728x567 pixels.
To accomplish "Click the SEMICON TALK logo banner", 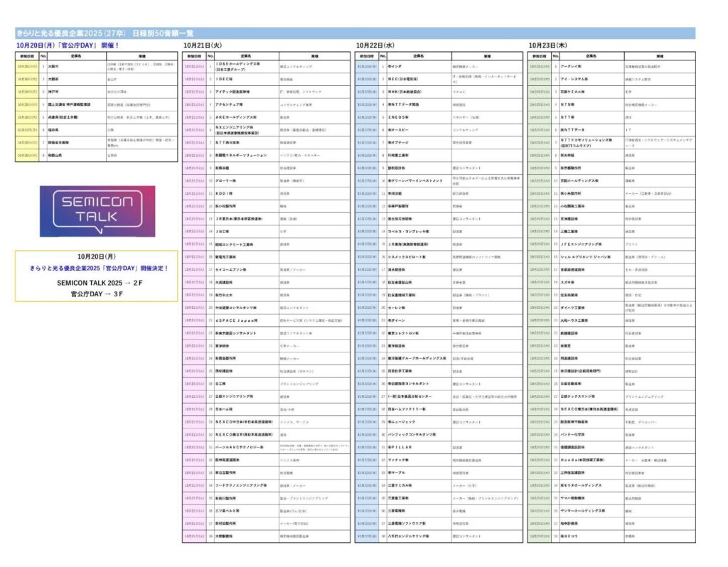I will tap(97, 211).
